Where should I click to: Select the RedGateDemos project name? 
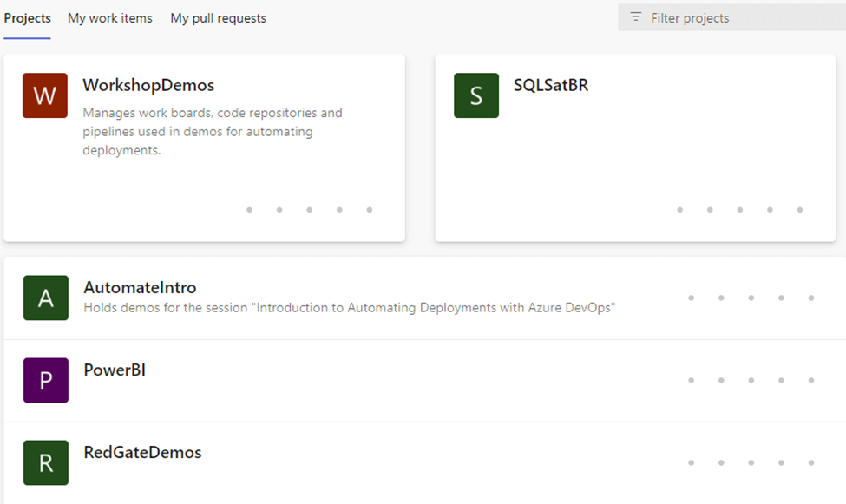142,452
